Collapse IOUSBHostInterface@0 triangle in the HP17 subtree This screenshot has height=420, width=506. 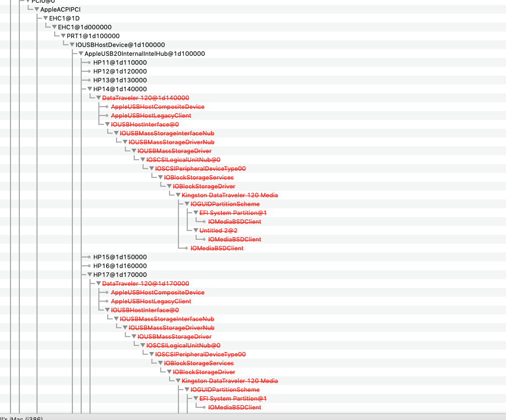click(x=108, y=310)
